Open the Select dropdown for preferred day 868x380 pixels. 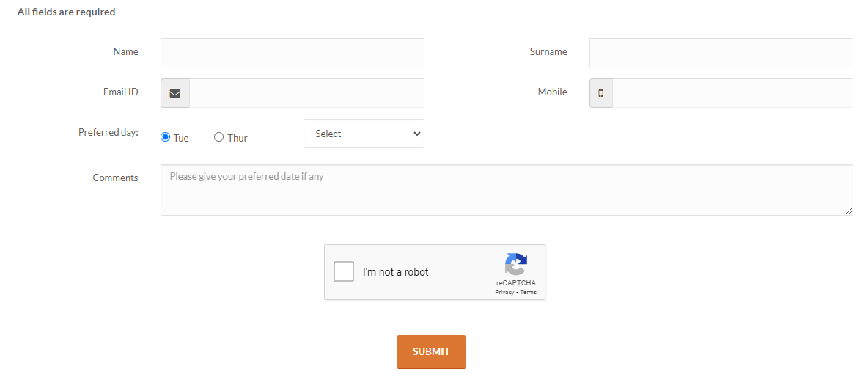364,134
